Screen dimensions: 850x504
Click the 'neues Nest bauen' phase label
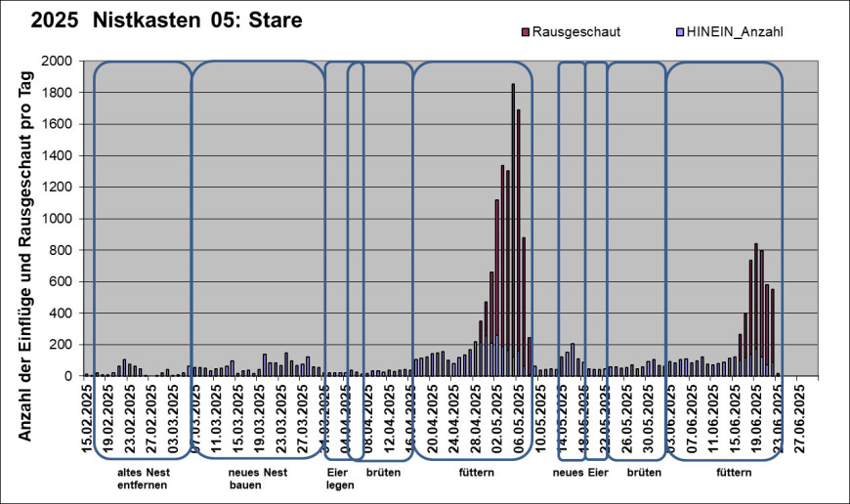point(258,478)
